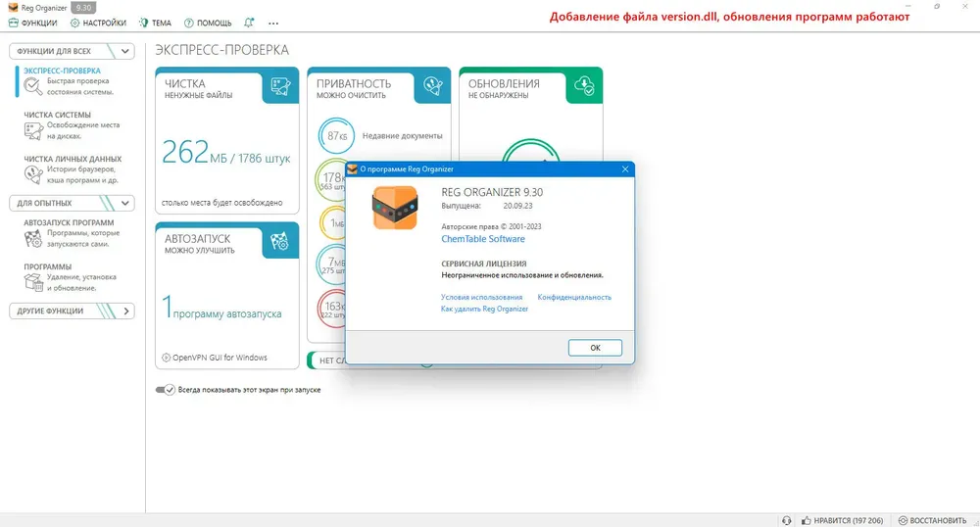This screenshot has height=527, width=980.
Task: Toggle always show this screen at startup
Action: coord(166,390)
